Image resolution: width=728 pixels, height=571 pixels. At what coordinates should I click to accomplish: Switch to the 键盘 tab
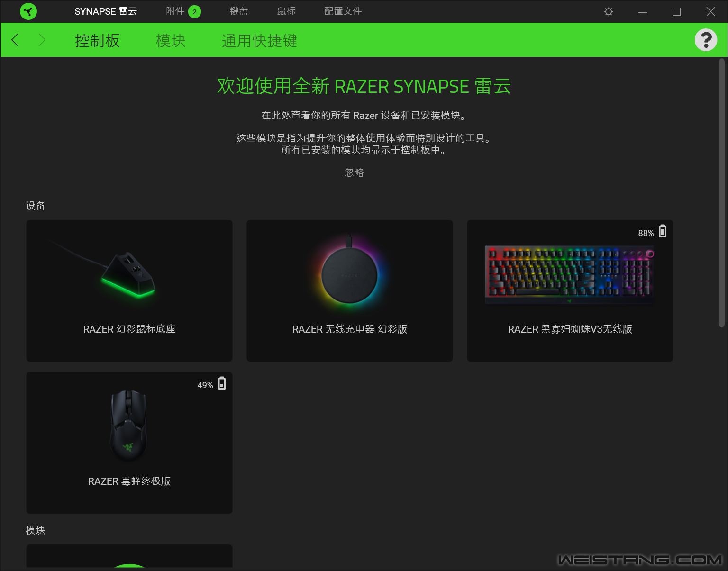click(239, 11)
